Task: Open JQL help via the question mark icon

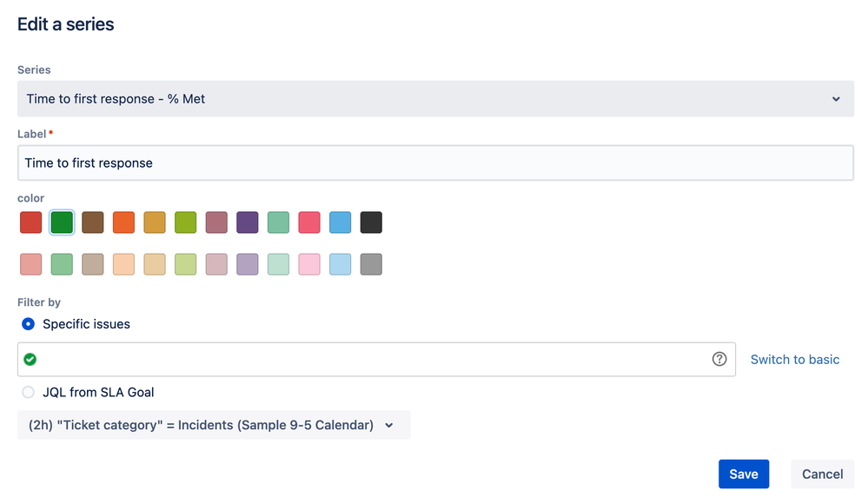Action: (x=719, y=359)
